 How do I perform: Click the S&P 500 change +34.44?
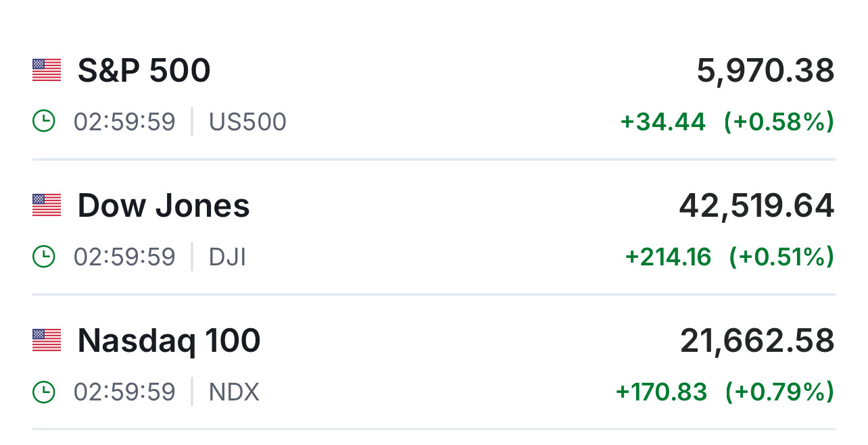662,122
